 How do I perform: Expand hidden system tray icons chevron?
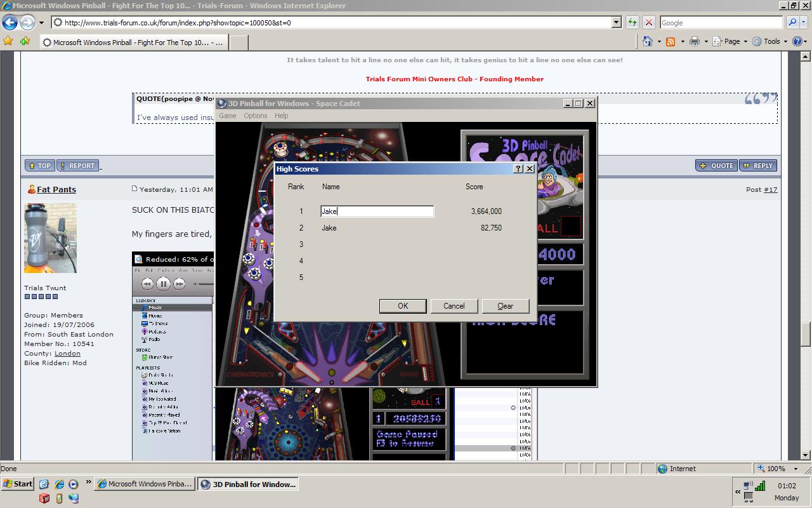point(738,491)
